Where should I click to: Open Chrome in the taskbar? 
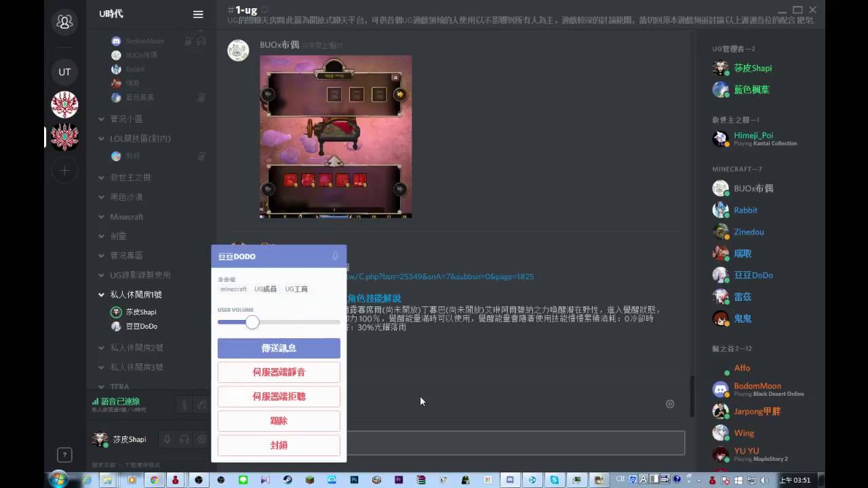pyautogui.click(x=154, y=480)
